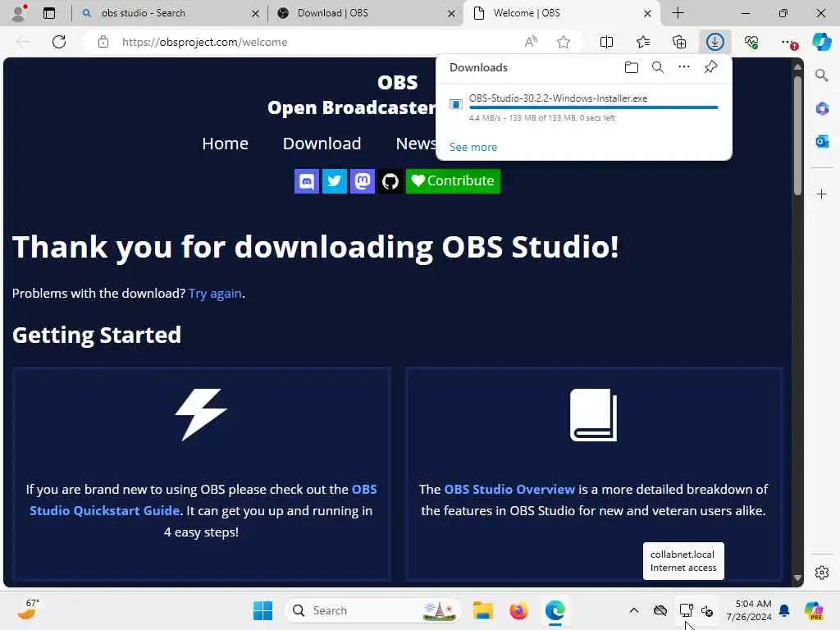The height and width of the screenshot is (630, 840).
Task: Go to Download in OBS navigation
Action: point(322,144)
